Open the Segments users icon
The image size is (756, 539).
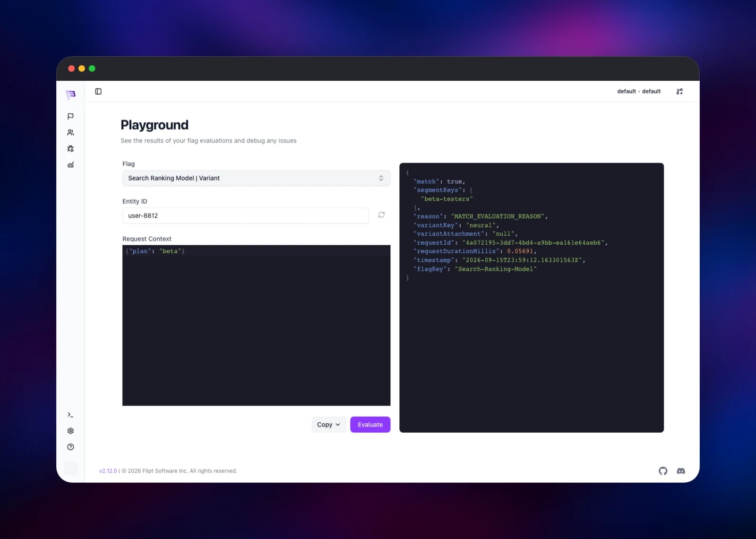coord(70,133)
